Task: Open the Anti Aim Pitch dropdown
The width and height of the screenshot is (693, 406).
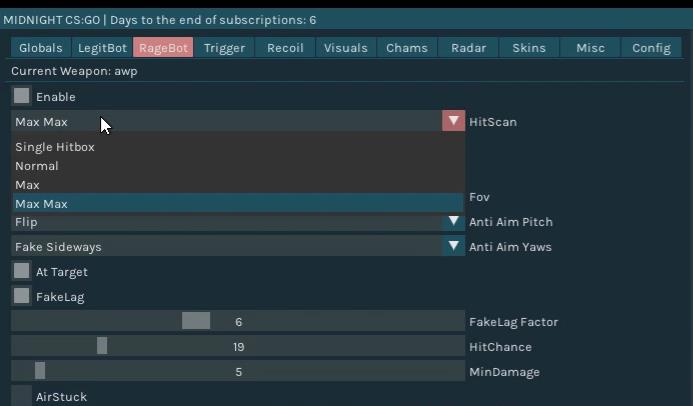Action: coord(453,222)
